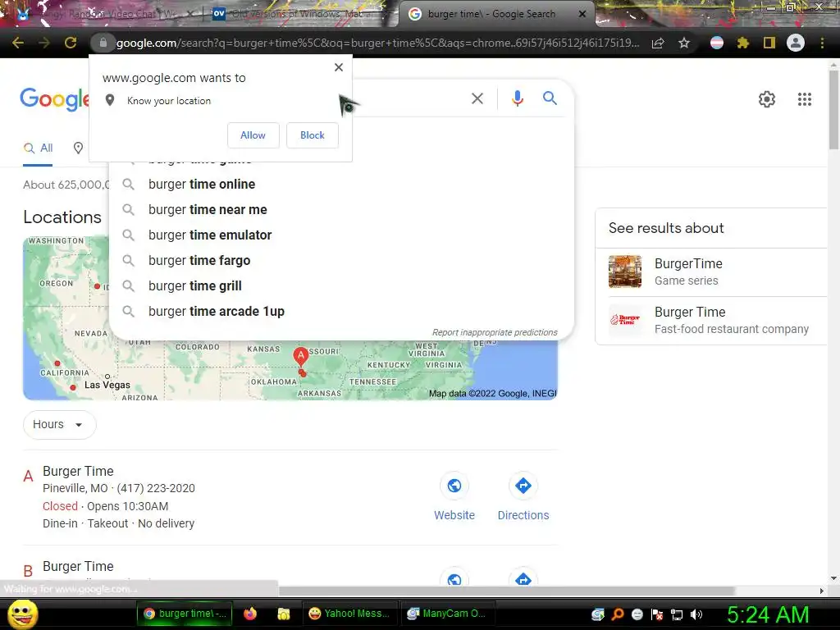Choose suggestion burger time arcade 1up
The width and height of the screenshot is (840, 630).
coord(341,311)
